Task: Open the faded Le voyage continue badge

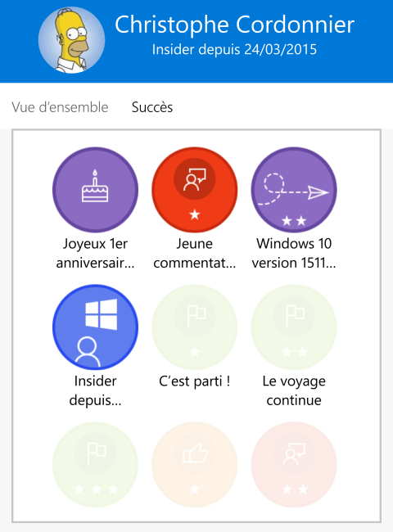Action: click(294, 327)
